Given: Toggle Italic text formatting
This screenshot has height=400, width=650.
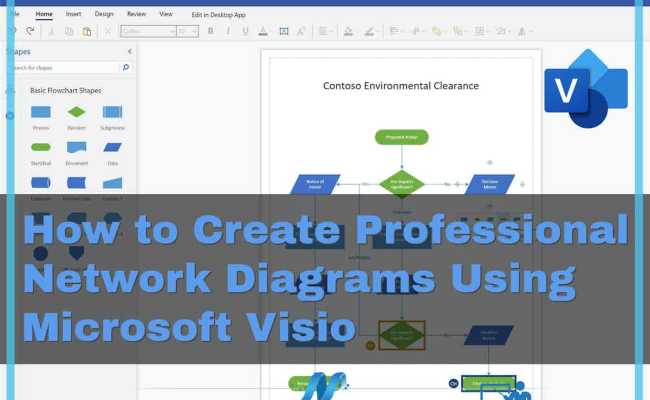Looking at the screenshot, I should click(228, 31).
